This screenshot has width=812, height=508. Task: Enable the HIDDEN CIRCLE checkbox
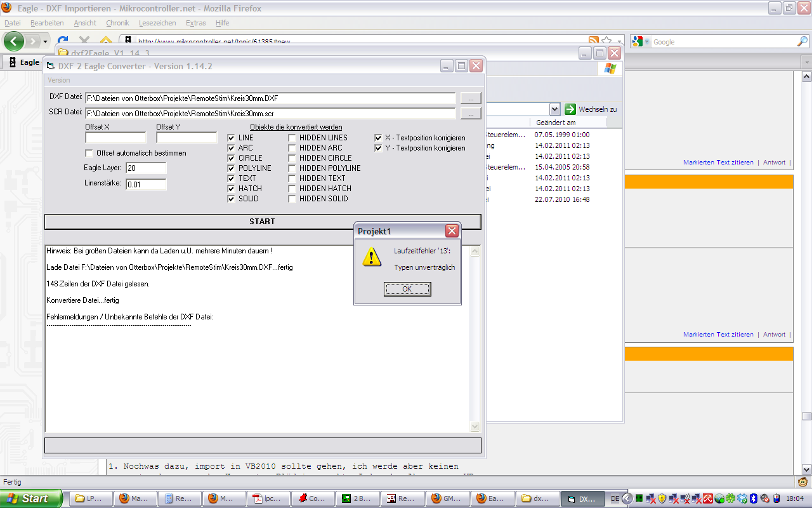pyautogui.click(x=292, y=158)
